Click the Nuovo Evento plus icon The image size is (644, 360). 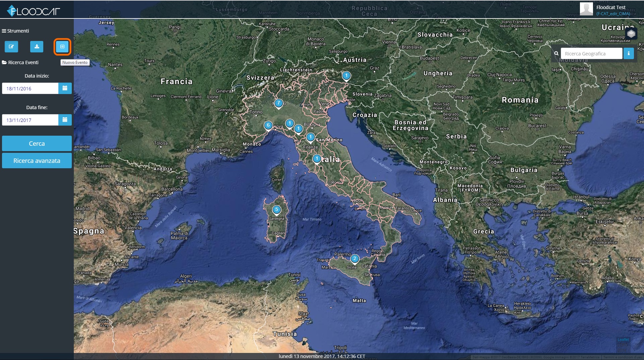(62, 47)
